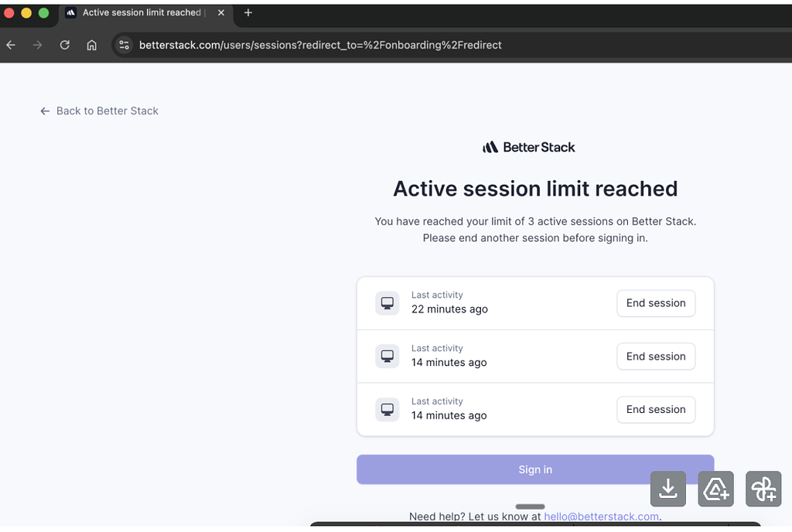Screen dimensions: 792x532
Task: Open site information icon in address bar
Action: click(x=124, y=45)
